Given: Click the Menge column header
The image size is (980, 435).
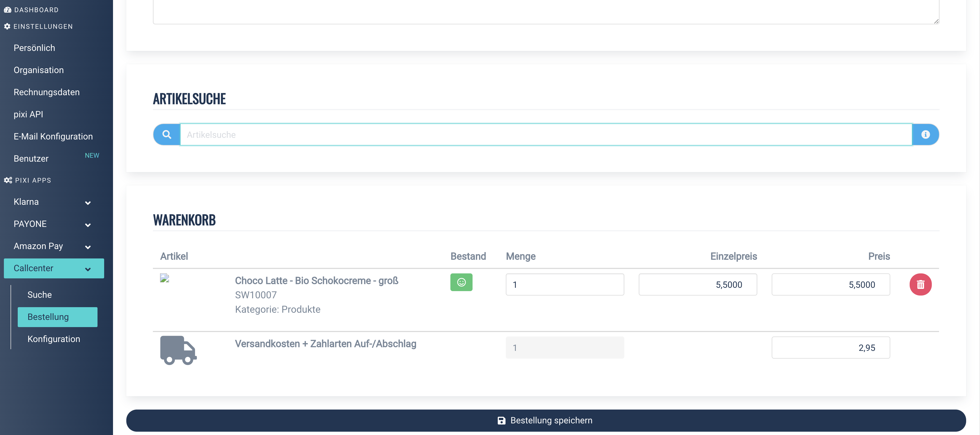Looking at the screenshot, I should point(520,257).
